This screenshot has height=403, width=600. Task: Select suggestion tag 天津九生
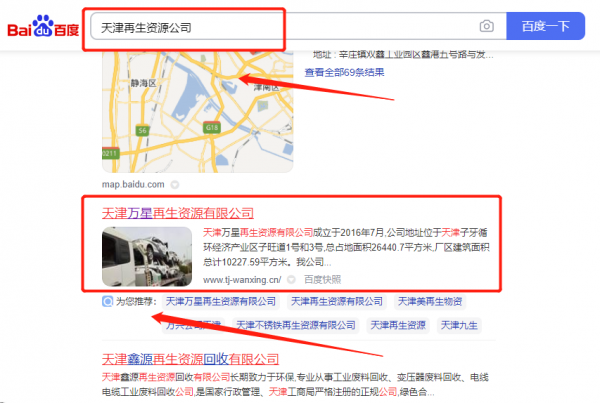[459, 325]
